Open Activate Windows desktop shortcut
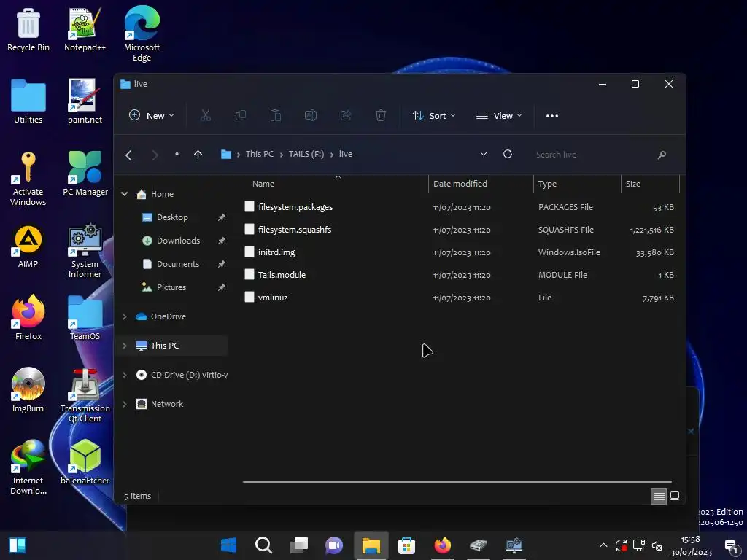747x560 pixels. [28, 178]
